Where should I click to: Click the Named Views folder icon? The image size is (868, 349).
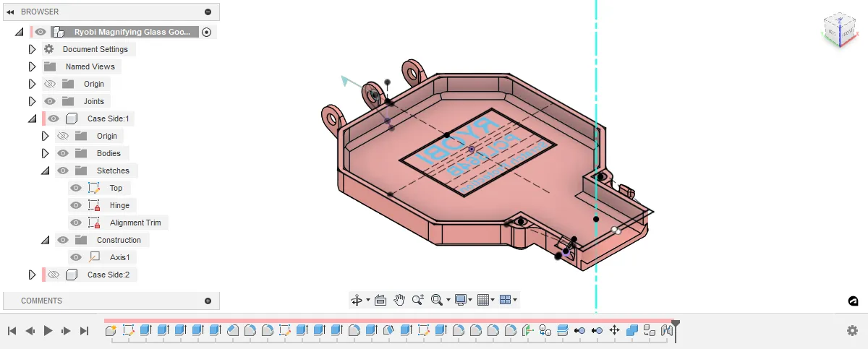[x=49, y=66]
